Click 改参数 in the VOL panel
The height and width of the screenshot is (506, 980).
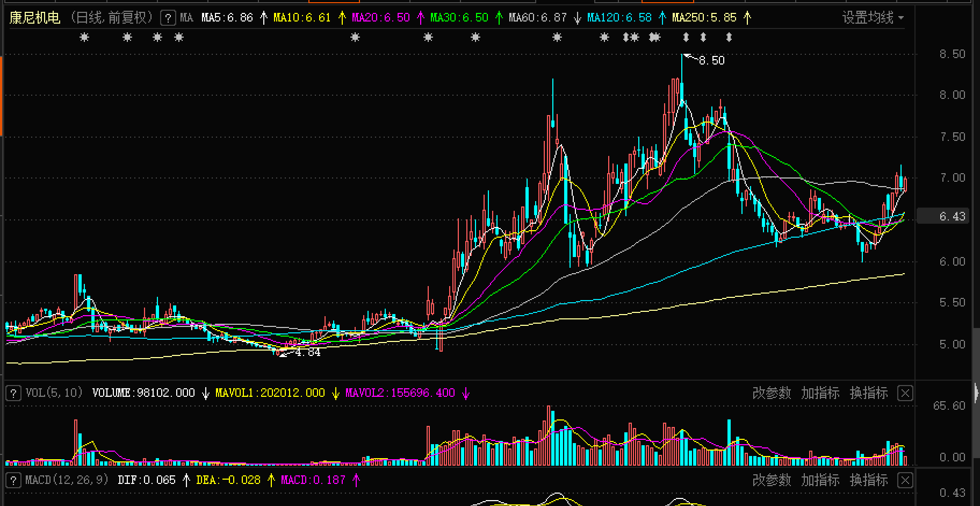[772, 394]
